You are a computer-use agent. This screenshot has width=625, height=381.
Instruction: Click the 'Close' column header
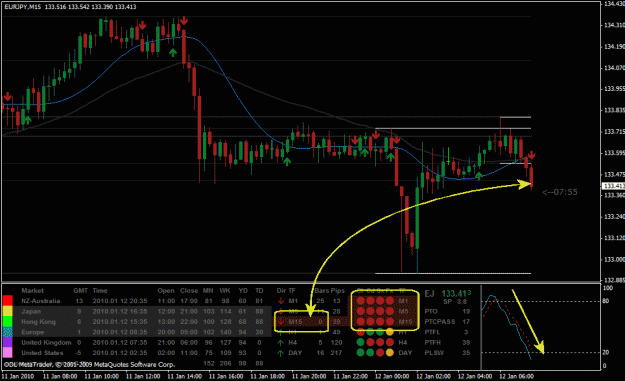189,291
